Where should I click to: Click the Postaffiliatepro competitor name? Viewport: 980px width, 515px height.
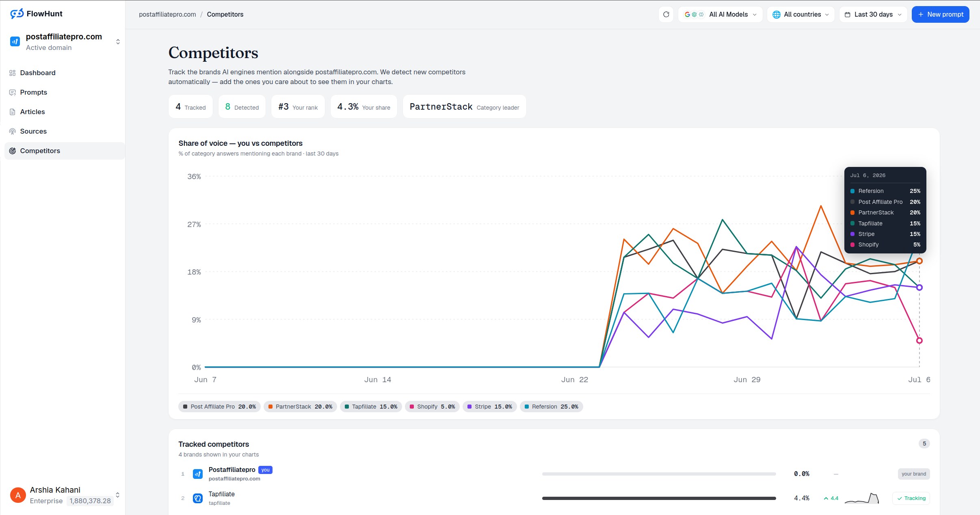point(232,470)
